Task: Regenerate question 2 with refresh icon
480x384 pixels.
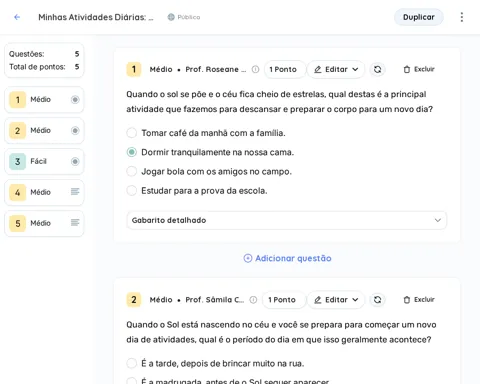Action: coord(377,300)
